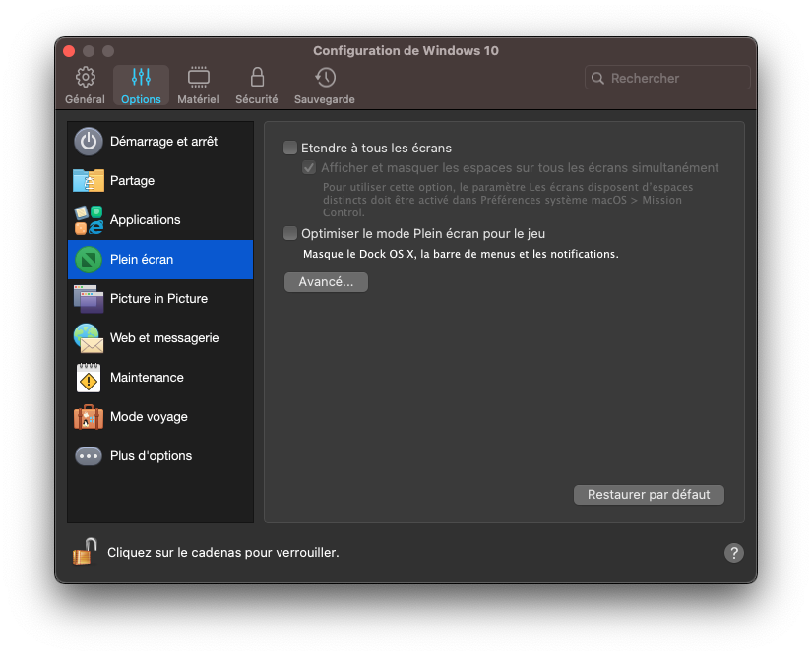Click the padlock icon to lock settings
The image size is (812, 656).
pyautogui.click(x=86, y=551)
